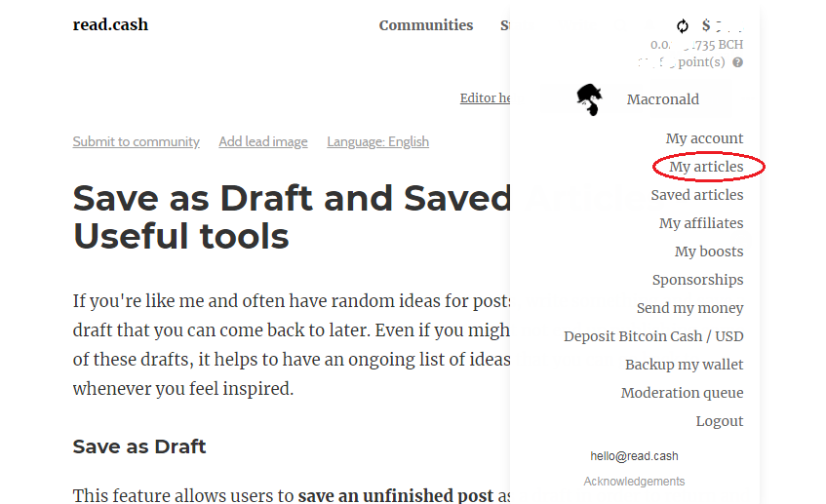The width and height of the screenshot is (826, 504).
Task: Open My boosts
Action: (x=709, y=252)
